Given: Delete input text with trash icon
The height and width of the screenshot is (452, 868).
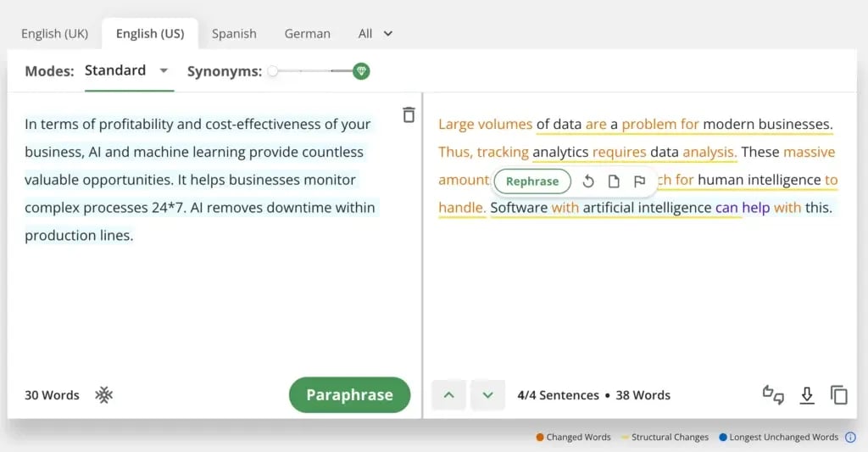Looking at the screenshot, I should point(409,115).
